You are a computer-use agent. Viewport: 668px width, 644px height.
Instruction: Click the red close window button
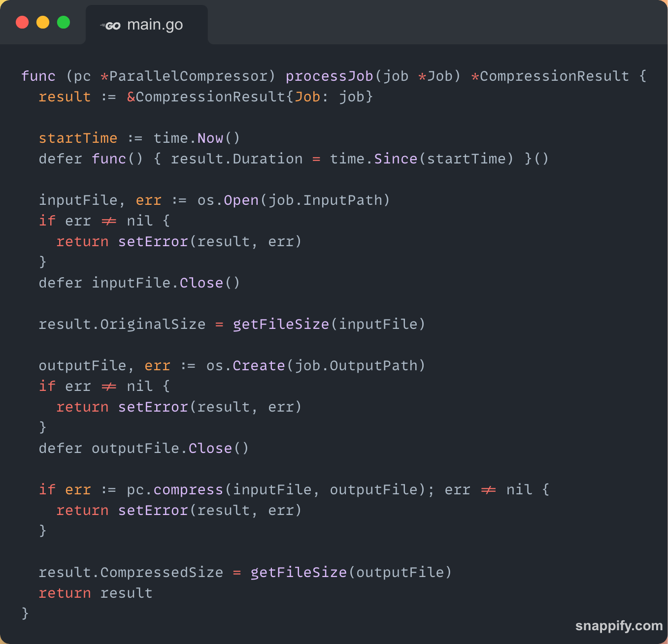click(22, 22)
